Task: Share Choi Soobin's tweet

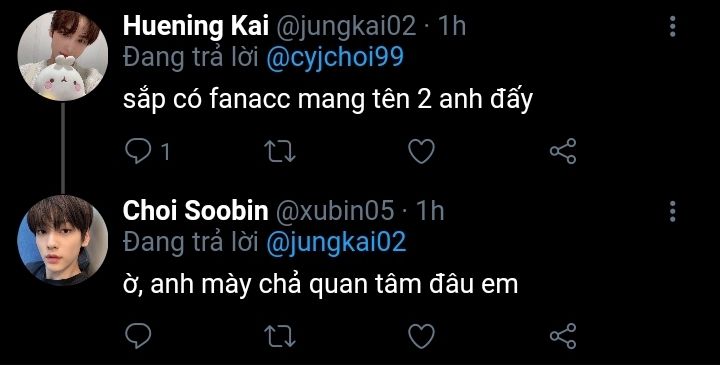Action: click(563, 336)
